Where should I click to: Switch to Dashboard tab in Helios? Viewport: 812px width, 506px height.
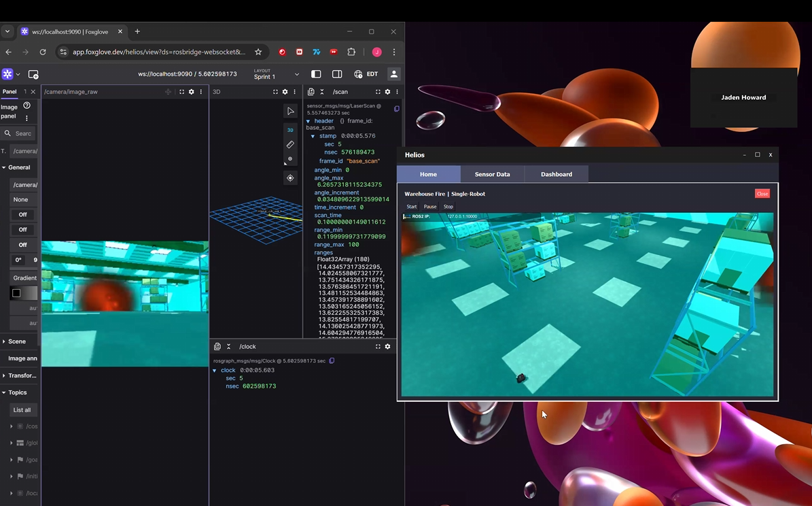coord(557,174)
